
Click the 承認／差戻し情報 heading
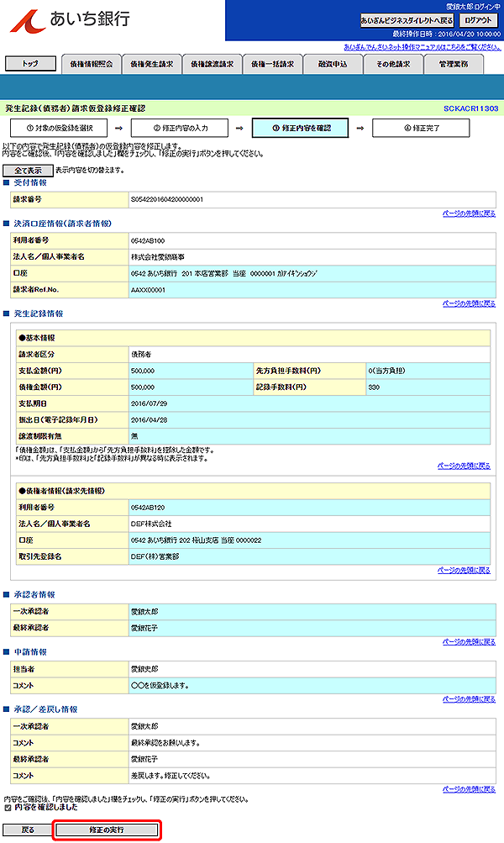(x=45, y=709)
